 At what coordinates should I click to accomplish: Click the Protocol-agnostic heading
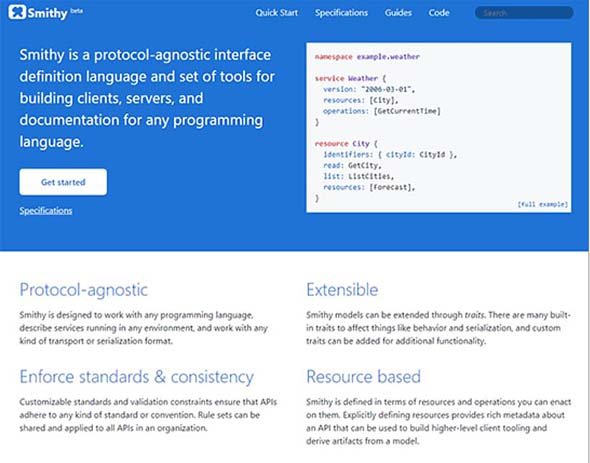pos(84,290)
